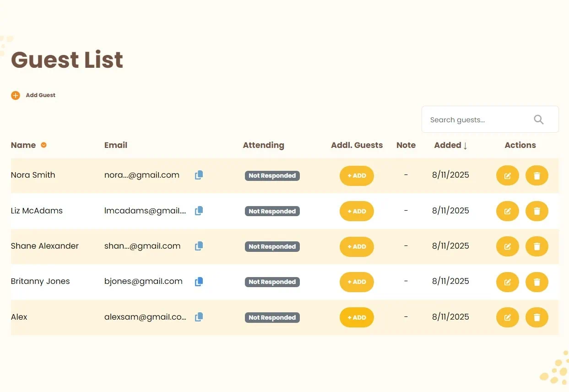
Task: Click the Email column header
Action: (116, 145)
